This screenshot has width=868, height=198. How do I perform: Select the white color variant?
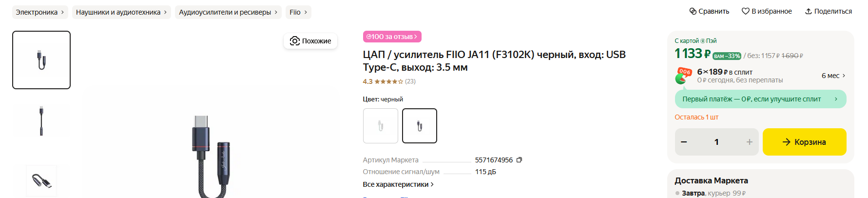pos(380,126)
